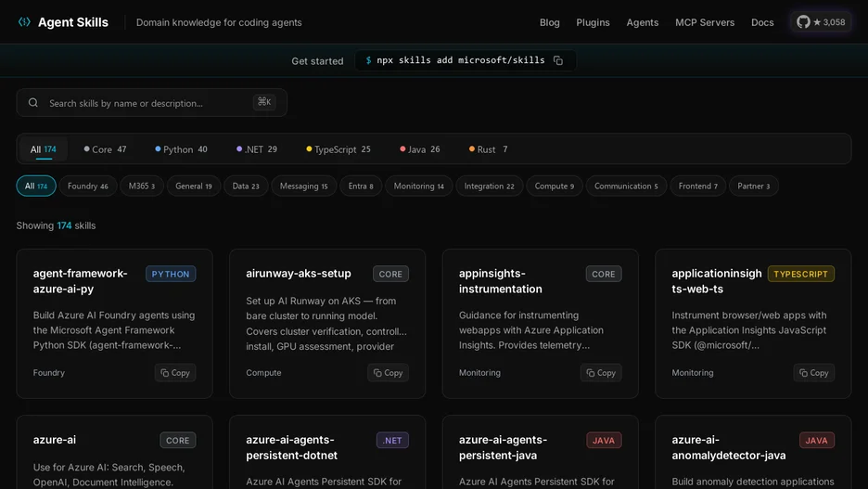
Task: Click the JAVA badge on agents-persistent-java card
Action: pyautogui.click(x=604, y=440)
